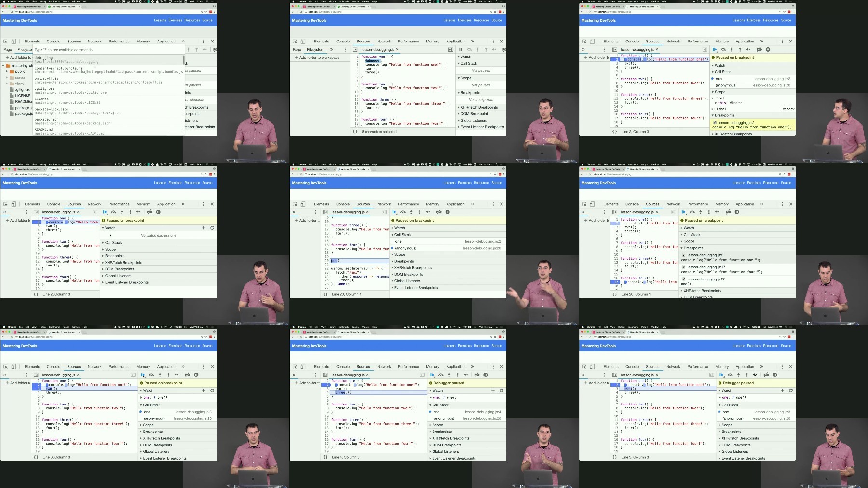Step out icon in 'Paused on breakpoint' frame at 'Line 3, Column 3'

[168, 375]
